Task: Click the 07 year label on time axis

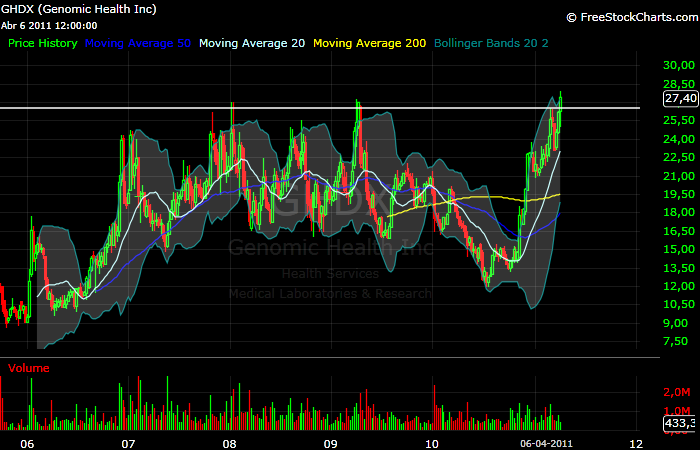Action: (x=128, y=444)
